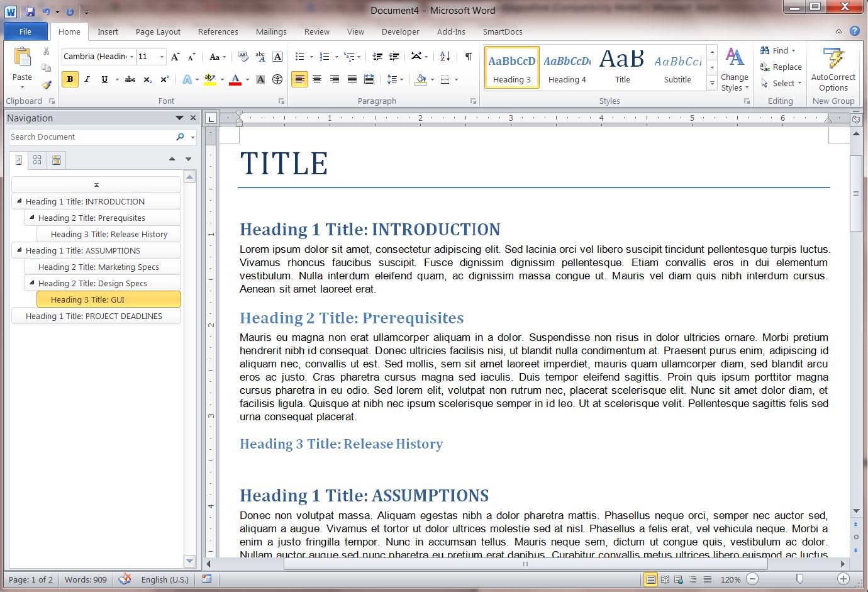Viewport: 868px width, 592px height.
Task: Apply subscript formatting
Action: click(x=147, y=79)
